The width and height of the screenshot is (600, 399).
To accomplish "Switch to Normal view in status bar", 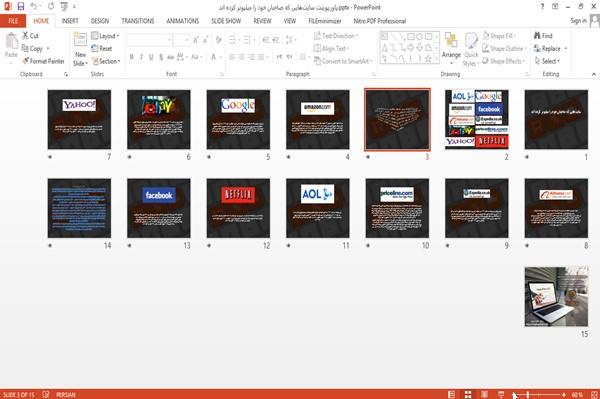I will (x=452, y=394).
